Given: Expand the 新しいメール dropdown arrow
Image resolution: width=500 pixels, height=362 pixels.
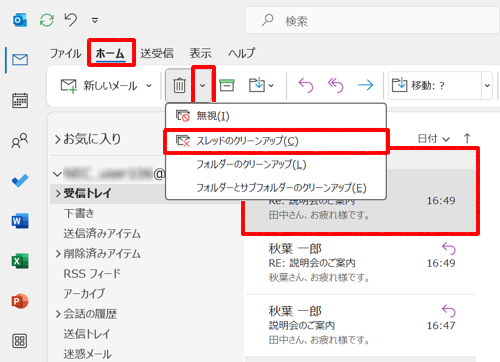Looking at the screenshot, I should pyautogui.click(x=149, y=86).
